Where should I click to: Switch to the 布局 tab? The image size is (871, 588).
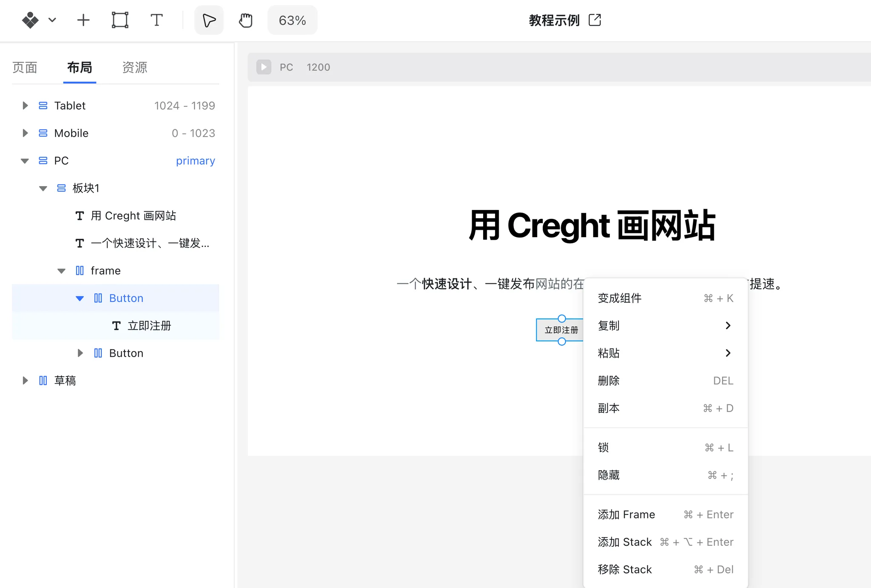pos(80,67)
